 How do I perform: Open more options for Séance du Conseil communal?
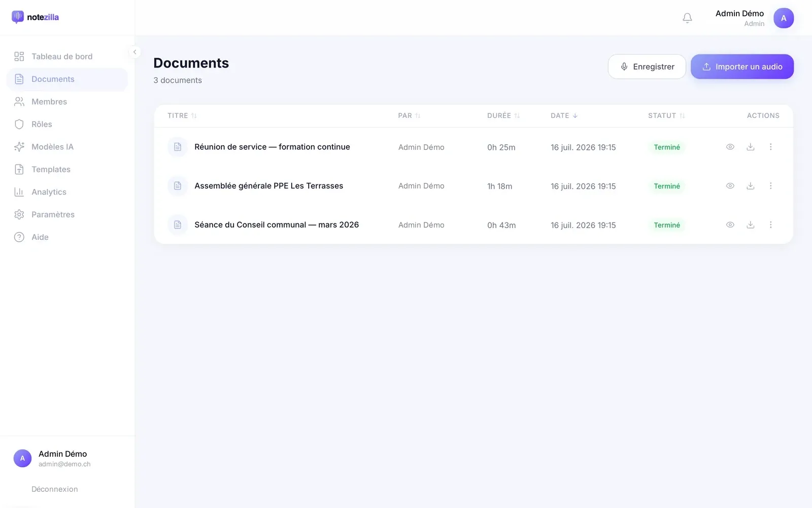pyautogui.click(x=770, y=225)
